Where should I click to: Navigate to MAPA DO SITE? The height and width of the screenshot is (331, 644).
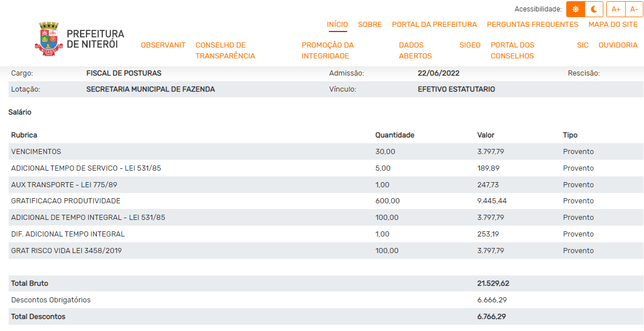[x=613, y=25]
